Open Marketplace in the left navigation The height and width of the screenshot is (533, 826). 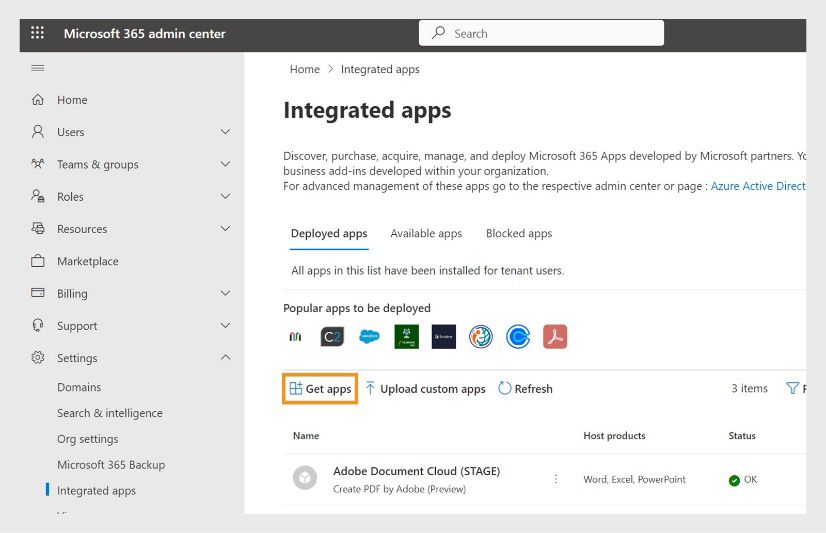[87, 261]
